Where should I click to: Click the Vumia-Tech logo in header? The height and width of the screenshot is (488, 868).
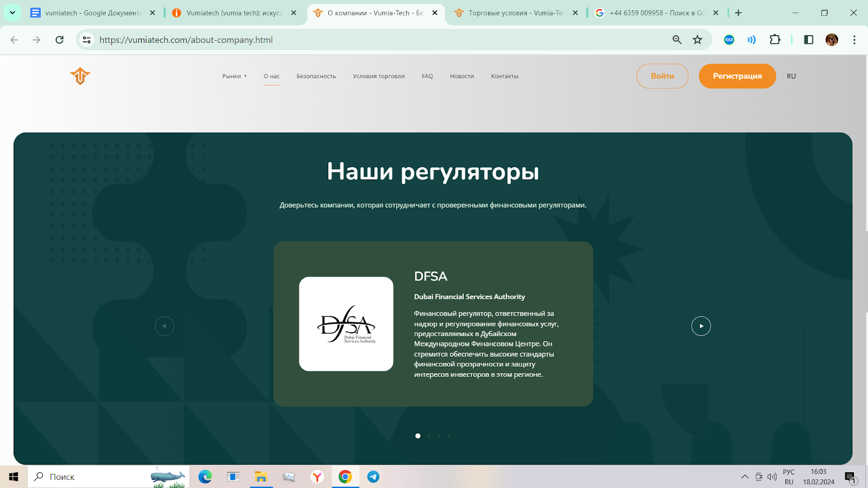[x=80, y=76]
